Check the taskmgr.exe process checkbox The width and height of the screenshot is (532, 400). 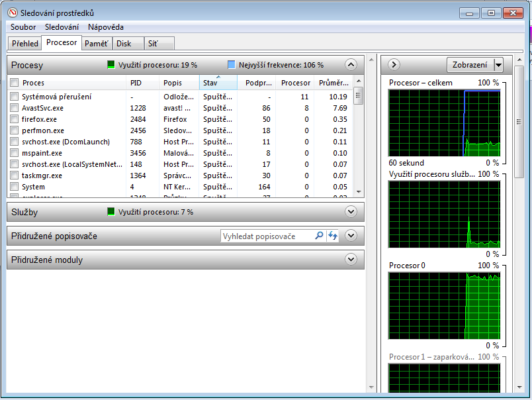tap(15, 175)
